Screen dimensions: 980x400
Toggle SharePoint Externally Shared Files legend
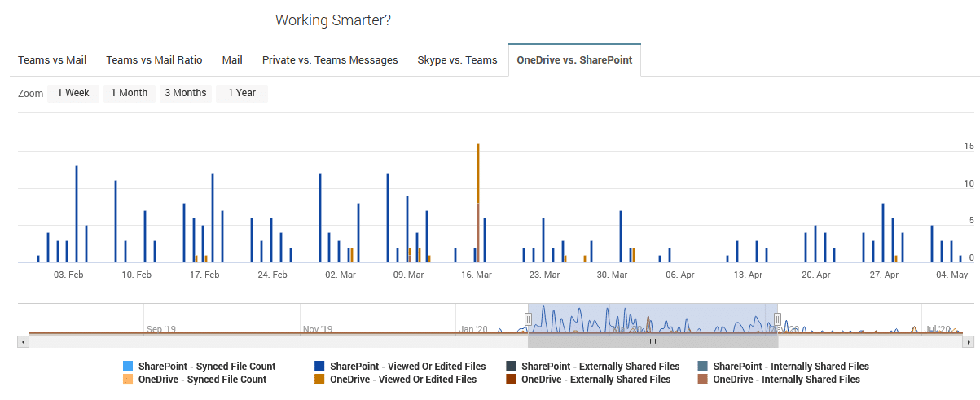(x=600, y=367)
